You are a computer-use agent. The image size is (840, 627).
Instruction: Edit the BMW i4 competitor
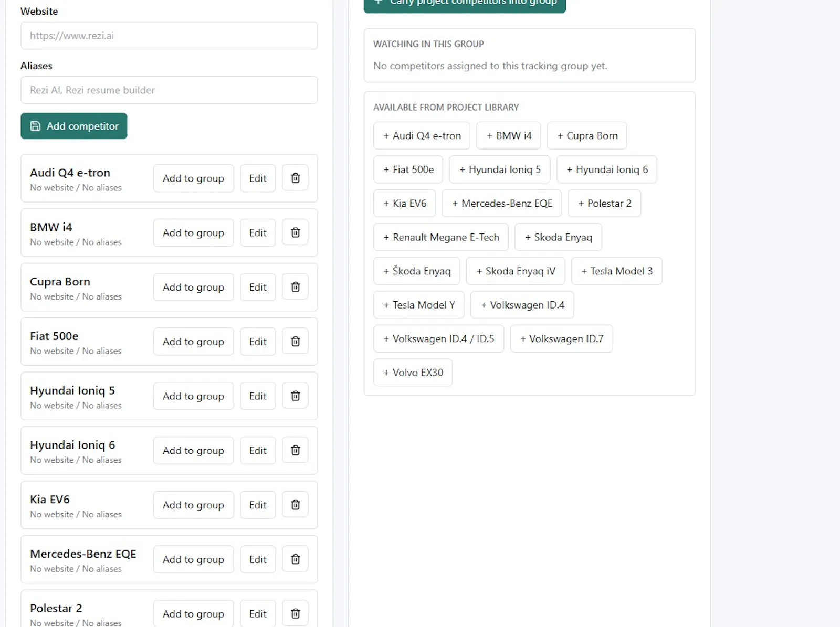(258, 232)
